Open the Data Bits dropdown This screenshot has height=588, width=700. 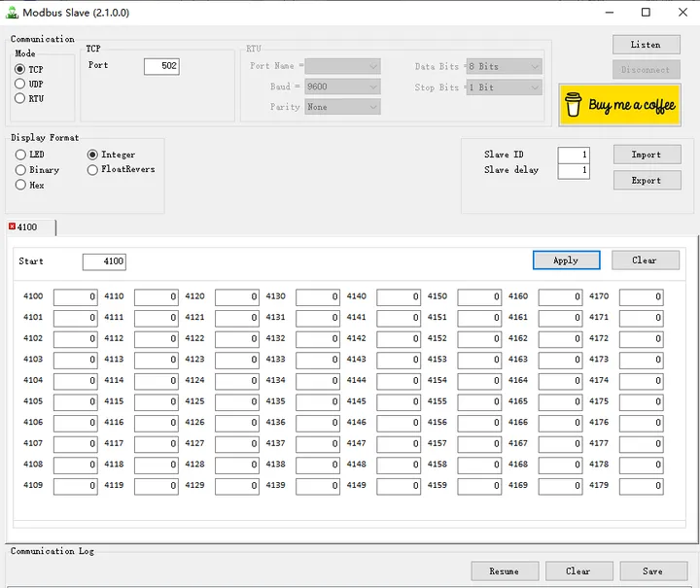(504, 66)
